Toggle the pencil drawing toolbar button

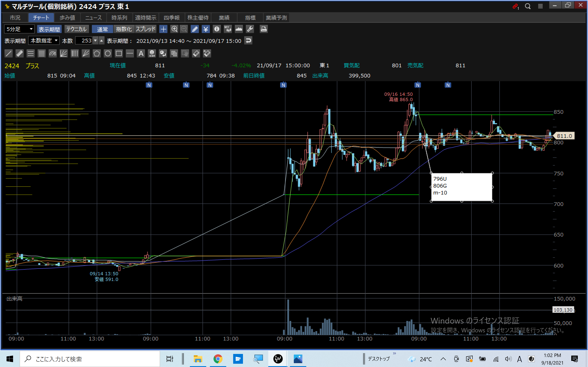pos(195,29)
